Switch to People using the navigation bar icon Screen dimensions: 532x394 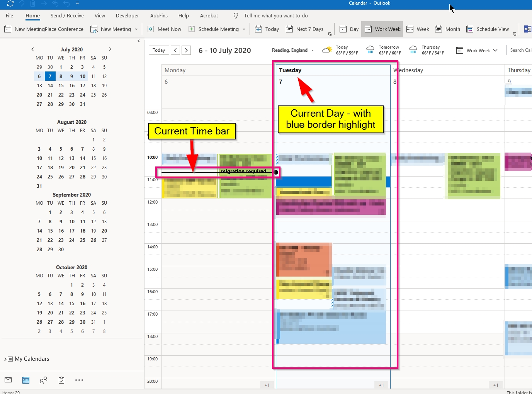click(44, 380)
